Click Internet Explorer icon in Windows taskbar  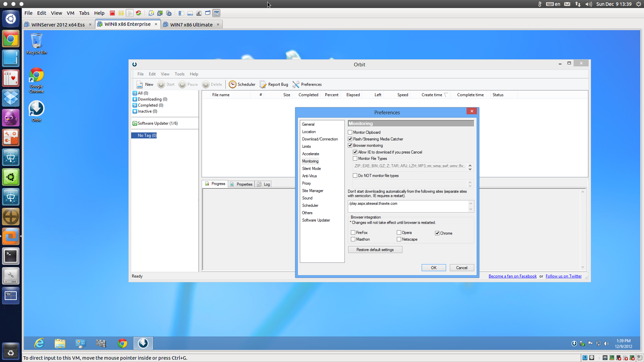40,343
